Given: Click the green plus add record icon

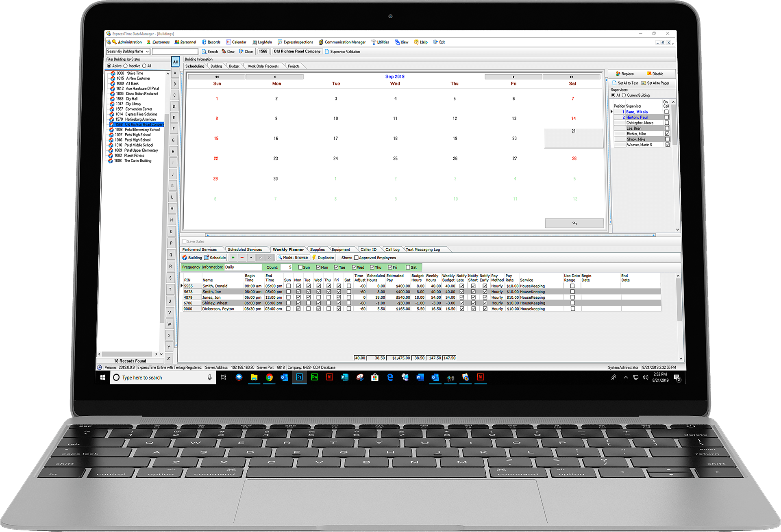Looking at the screenshot, I should point(233,258).
